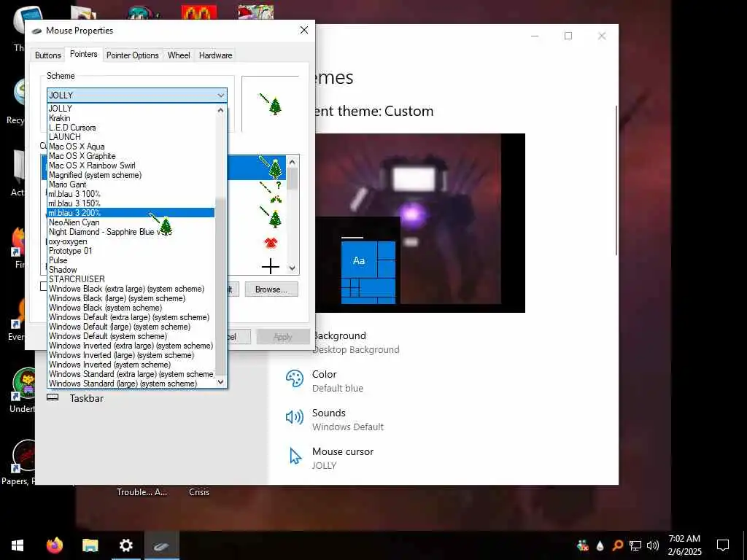Launch Firefox from the taskbar
747x560 pixels.
pyautogui.click(x=55, y=545)
